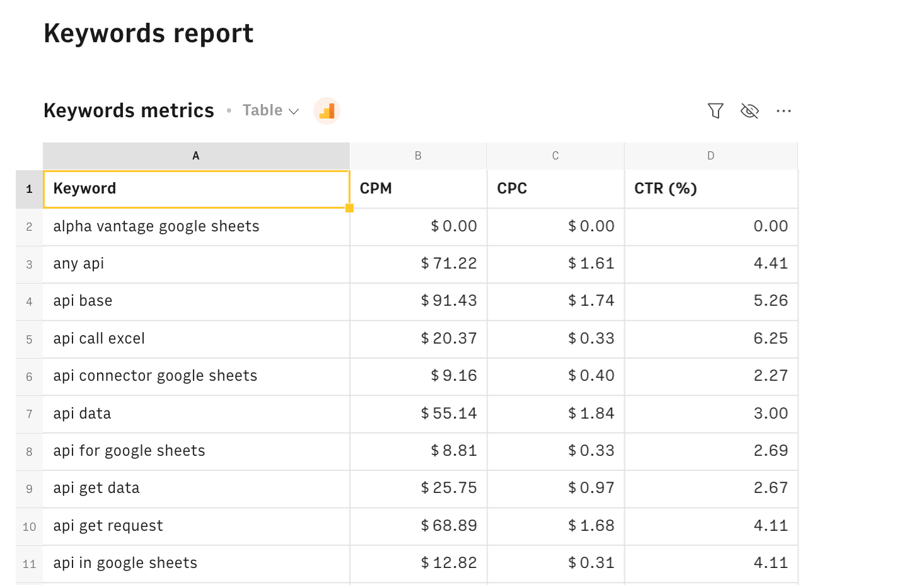Click the "api connector google sheets" cell
The image size is (924, 585).
(x=196, y=376)
